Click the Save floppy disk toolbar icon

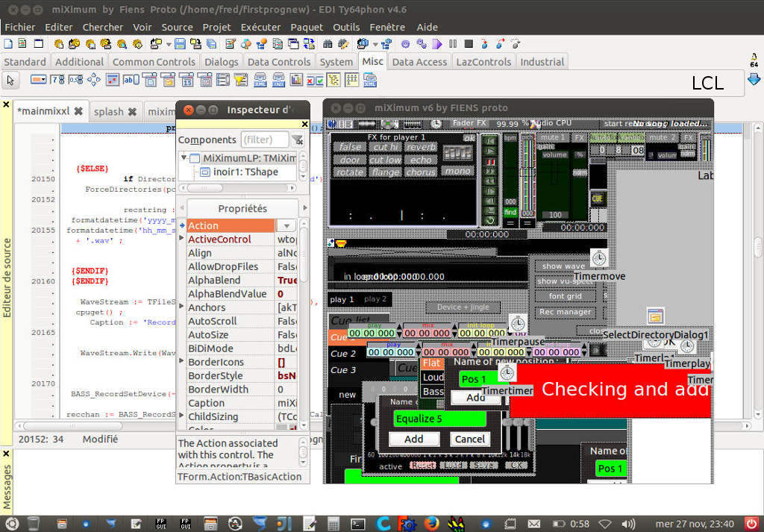point(180,44)
